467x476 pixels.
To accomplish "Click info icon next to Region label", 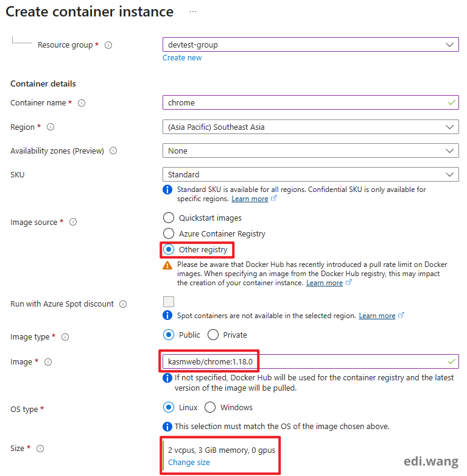I will (51, 127).
